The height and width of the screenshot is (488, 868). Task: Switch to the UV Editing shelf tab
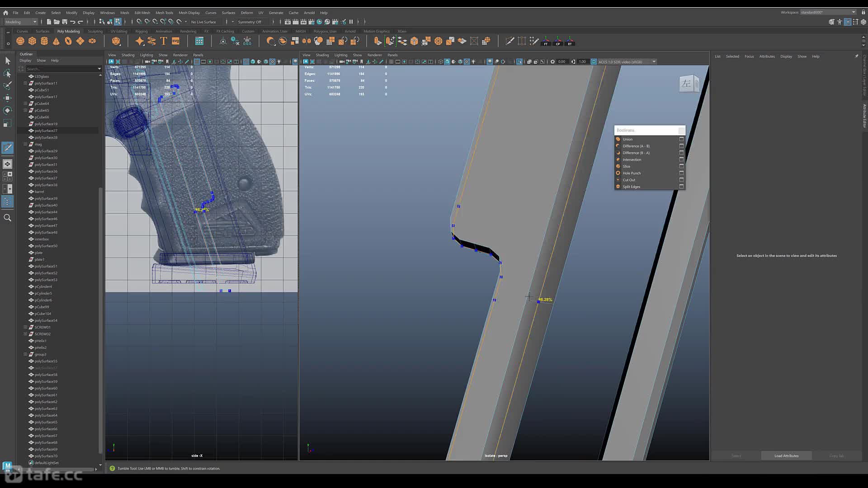click(119, 31)
